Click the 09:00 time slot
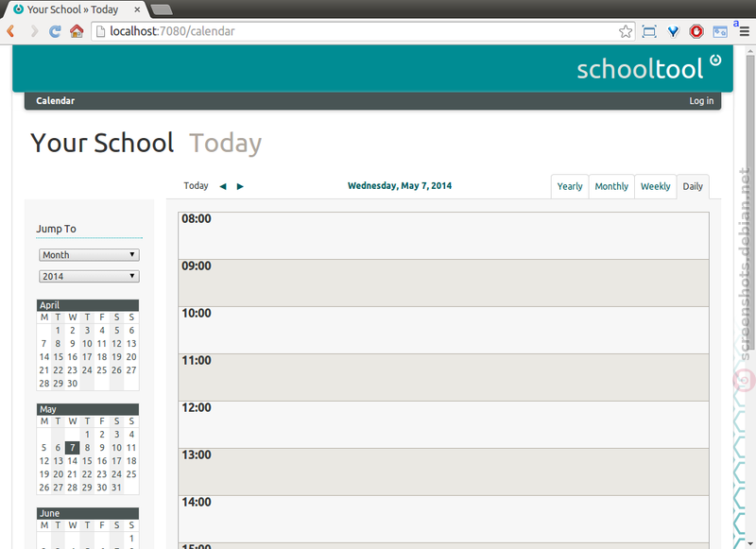This screenshot has width=756, height=549. pos(443,283)
